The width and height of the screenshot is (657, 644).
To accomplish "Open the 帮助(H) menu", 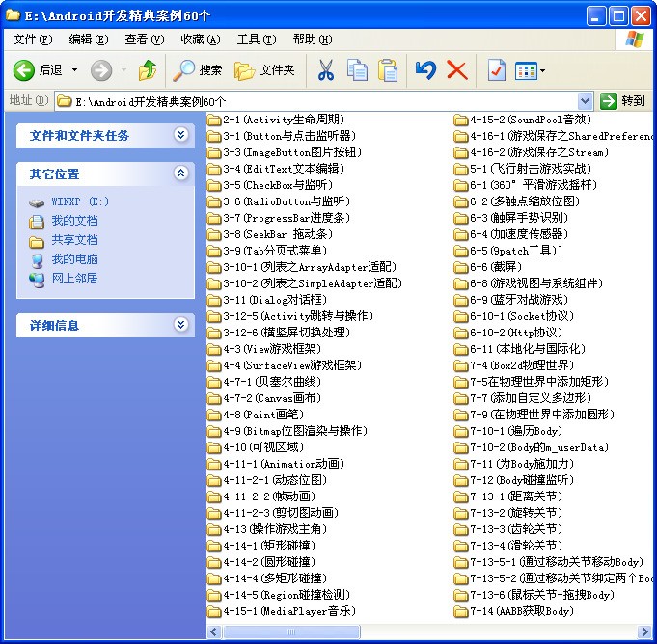I will (x=313, y=40).
